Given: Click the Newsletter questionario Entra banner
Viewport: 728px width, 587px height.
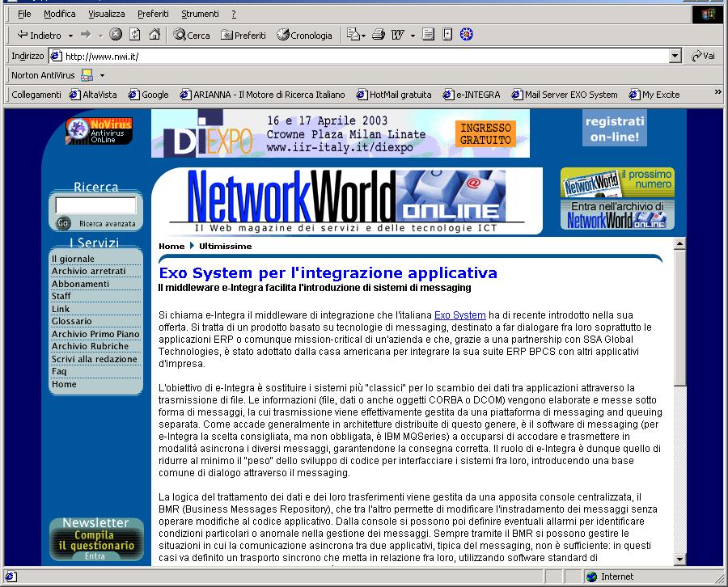Looking at the screenshot, I should [x=96, y=539].
